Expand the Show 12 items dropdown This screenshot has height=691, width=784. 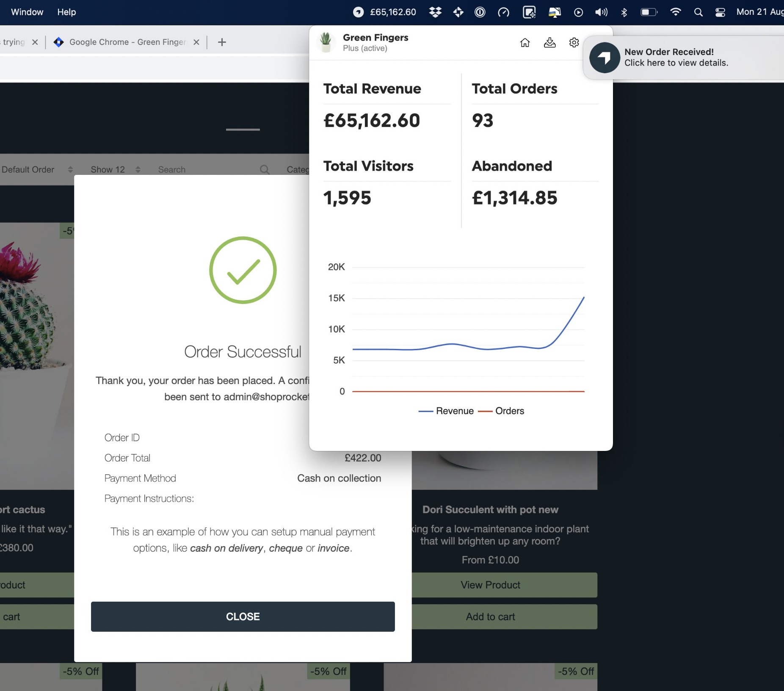point(115,169)
